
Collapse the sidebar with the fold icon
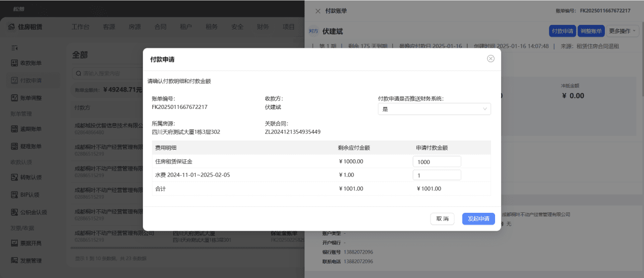(15, 47)
